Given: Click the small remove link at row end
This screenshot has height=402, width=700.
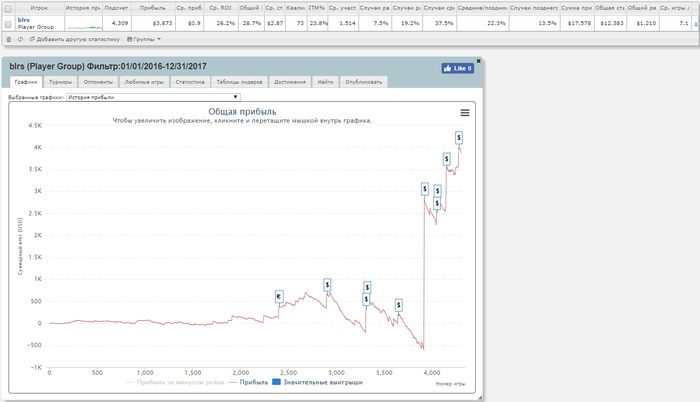Looking at the screenshot, I should [696, 23].
